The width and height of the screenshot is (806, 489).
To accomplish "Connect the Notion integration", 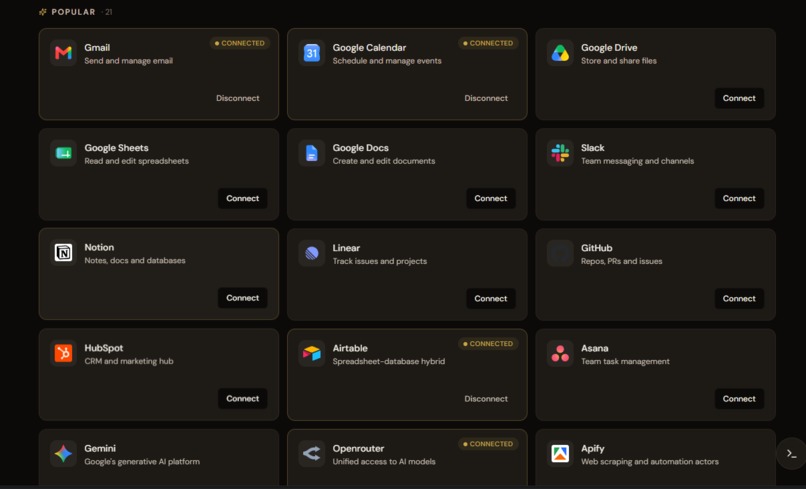I will coord(243,298).
